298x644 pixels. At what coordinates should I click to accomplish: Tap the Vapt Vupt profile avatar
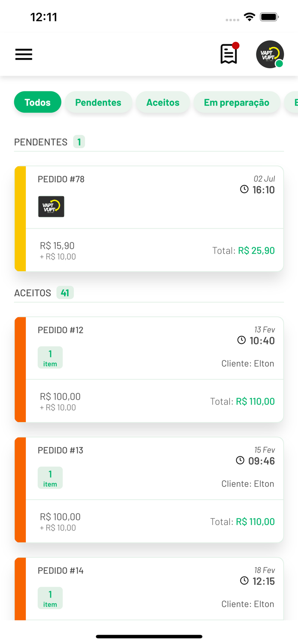[x=270, y=55]
